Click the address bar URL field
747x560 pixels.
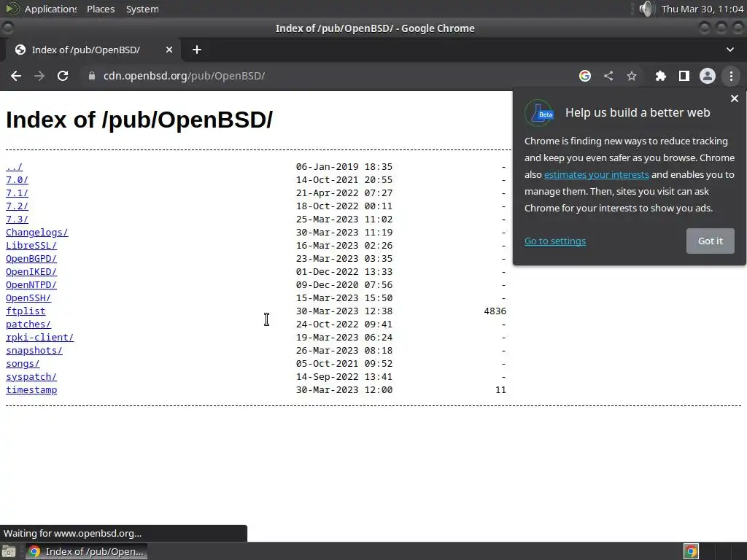tap(329, 76)
